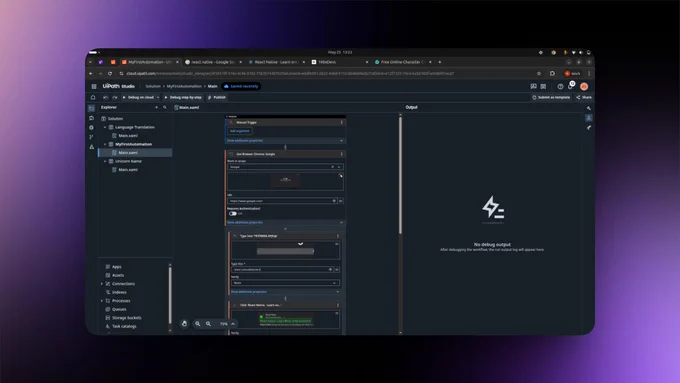Click the Home icon in Studio toolbar
This screenshot has height=383, width=680.
pyautogui.click(x=93, y=97)
